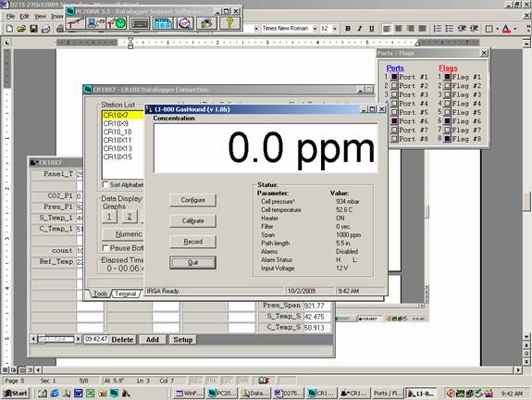Open the Setup/Connect icon in PC208W toolbar
This screenshot has height=400, width=532.
75,23
